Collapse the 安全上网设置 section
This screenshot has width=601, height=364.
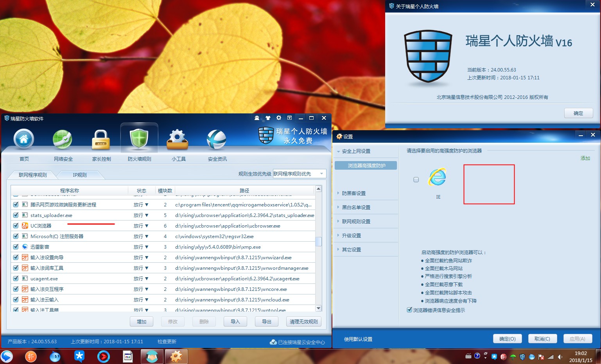(x=356, y=151)
